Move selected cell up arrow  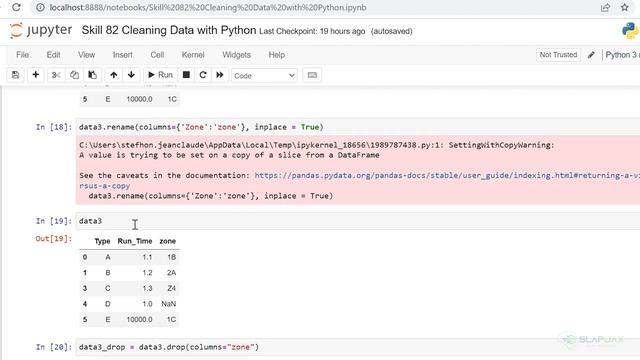click(113, 75)
